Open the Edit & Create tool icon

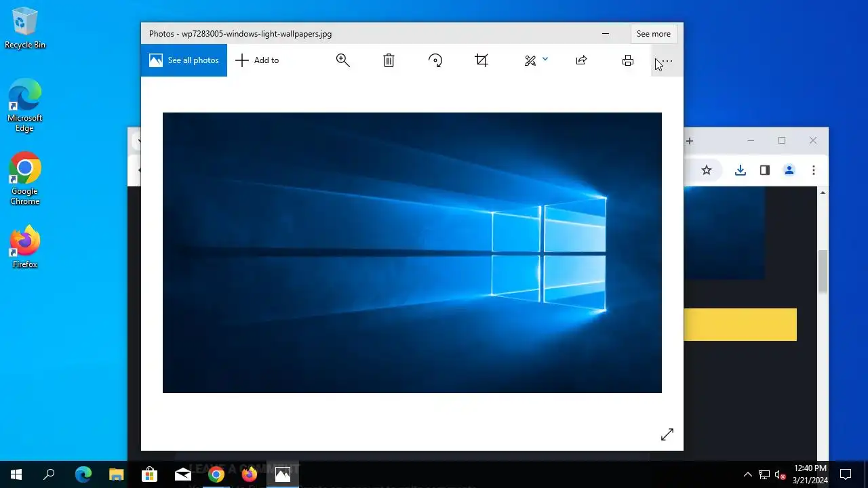click(530, 60)
